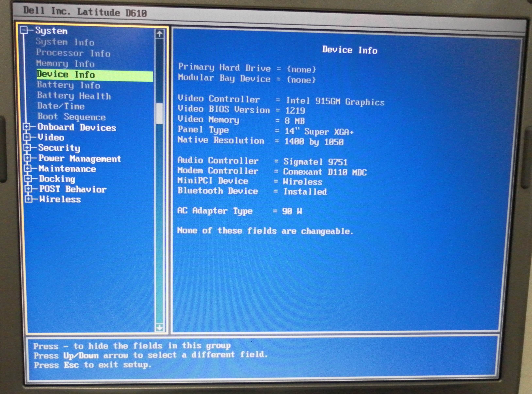
Task: Select the Onboard Devices label
Action: (77, 127)
